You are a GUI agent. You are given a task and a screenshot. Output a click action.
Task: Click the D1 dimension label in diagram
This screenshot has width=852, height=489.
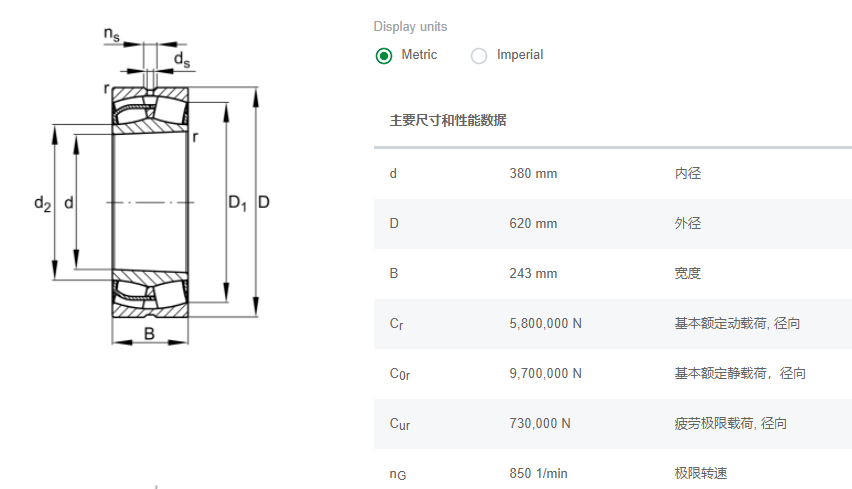(x=237, y=204)
